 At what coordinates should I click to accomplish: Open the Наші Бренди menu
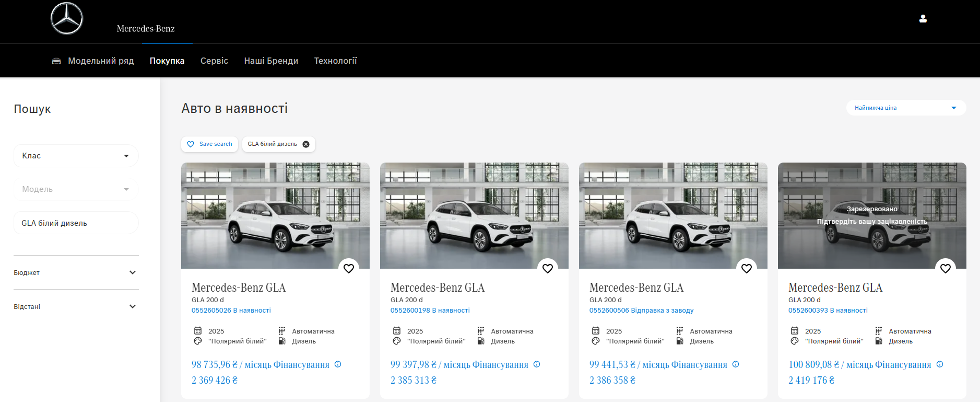click(271, 61)
